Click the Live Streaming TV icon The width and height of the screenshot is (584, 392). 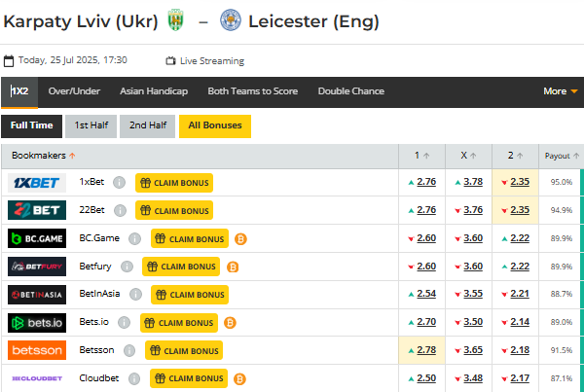pyautogui.click(x=171, y=60)
